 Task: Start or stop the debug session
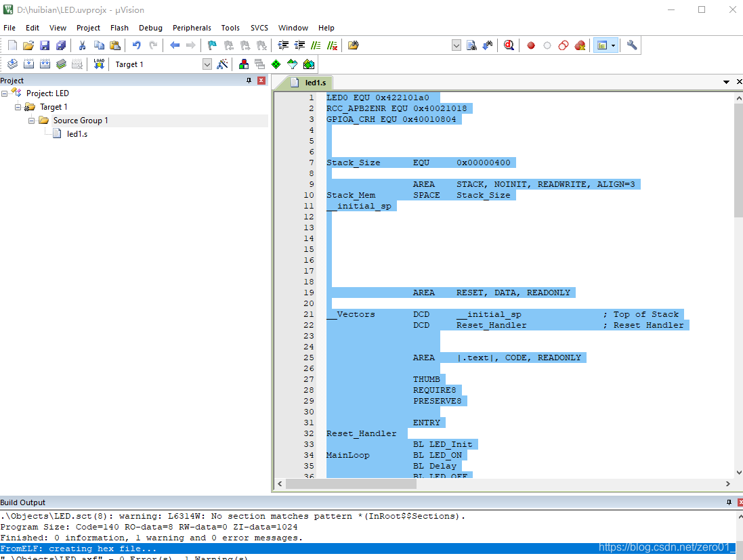509,45
